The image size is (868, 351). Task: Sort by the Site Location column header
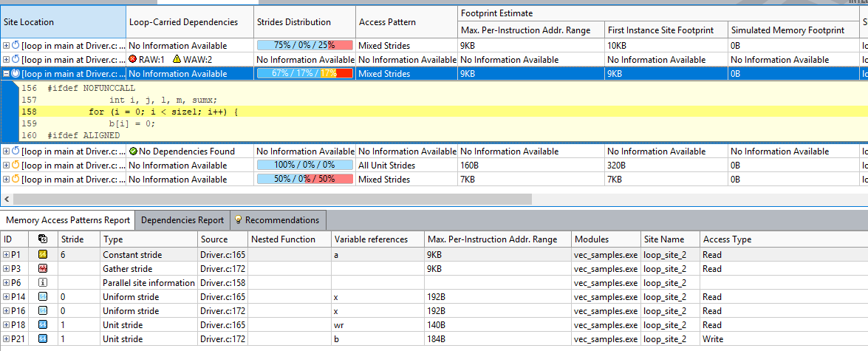click(x=62, y=22)
